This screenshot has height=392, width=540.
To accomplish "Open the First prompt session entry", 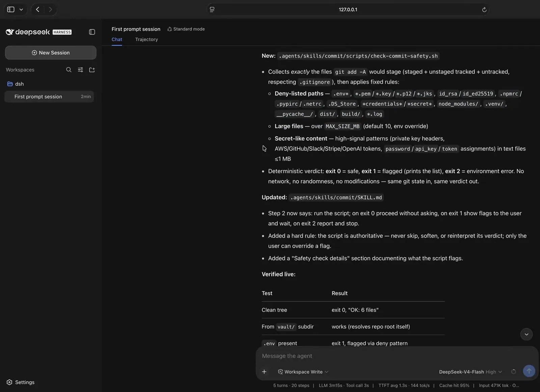I will pos(49,96).
